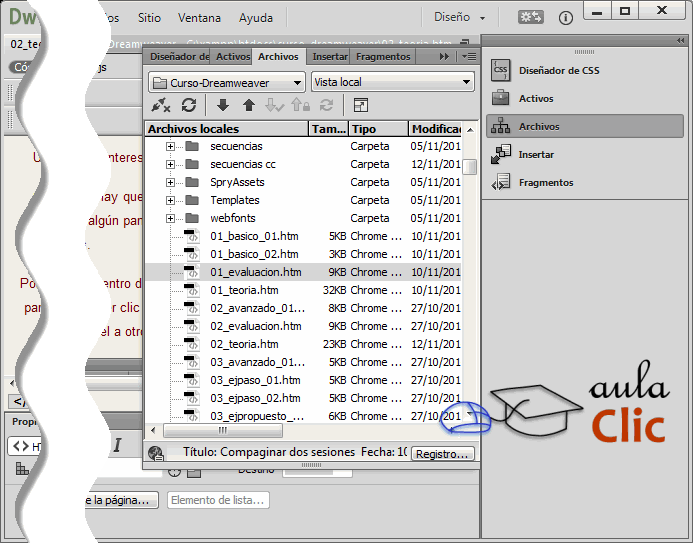Open the Diseñador de CSS panel icon
The height and width of the screenshot is (543, 693).
coord(501,71)
